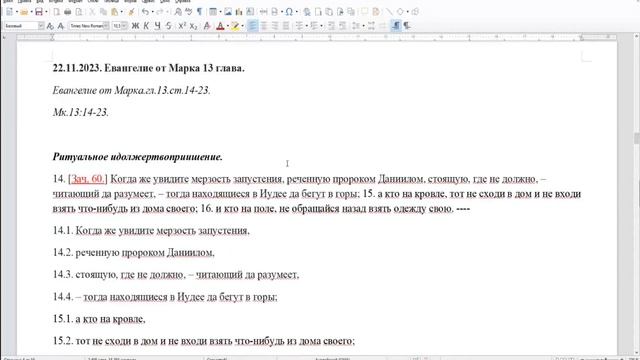This screenshot has width=640, height=360.
Task: Open the font color dropdown arrow
Action: point(227,26)
